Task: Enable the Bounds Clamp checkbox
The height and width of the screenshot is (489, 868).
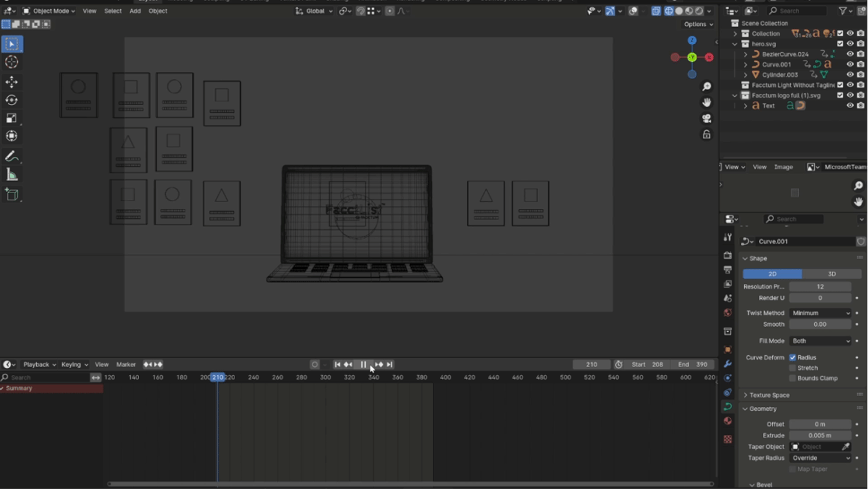Action: [792, 378]
